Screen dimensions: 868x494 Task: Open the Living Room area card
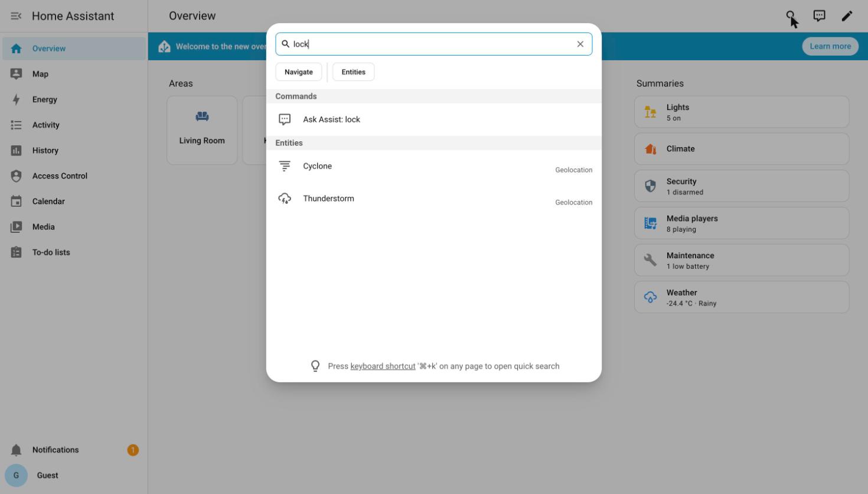coord(202,131)
